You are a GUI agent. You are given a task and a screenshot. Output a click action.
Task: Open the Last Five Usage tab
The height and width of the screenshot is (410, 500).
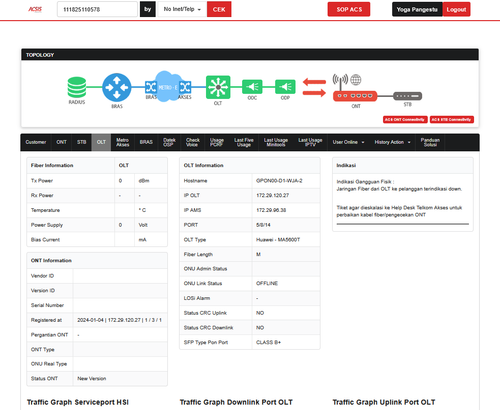click(244, 142)
